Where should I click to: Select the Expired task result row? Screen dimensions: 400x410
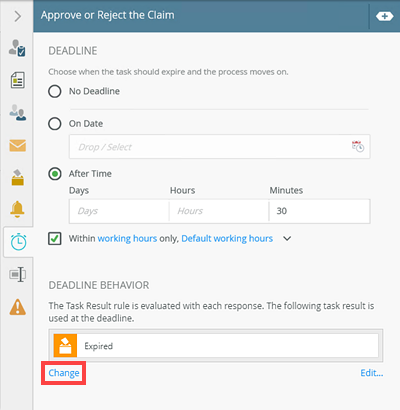[x=216, y=346]
